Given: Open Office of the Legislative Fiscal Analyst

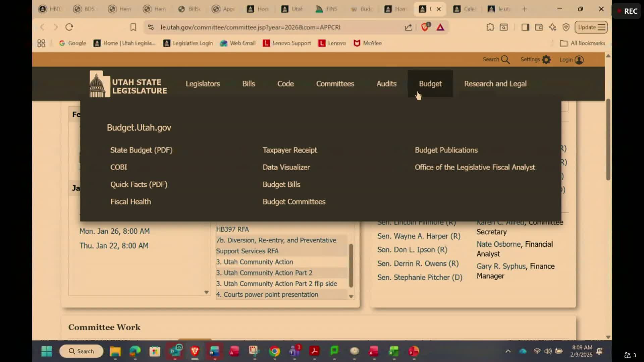Looking at the screenshot, I should (x=475, y=167).
